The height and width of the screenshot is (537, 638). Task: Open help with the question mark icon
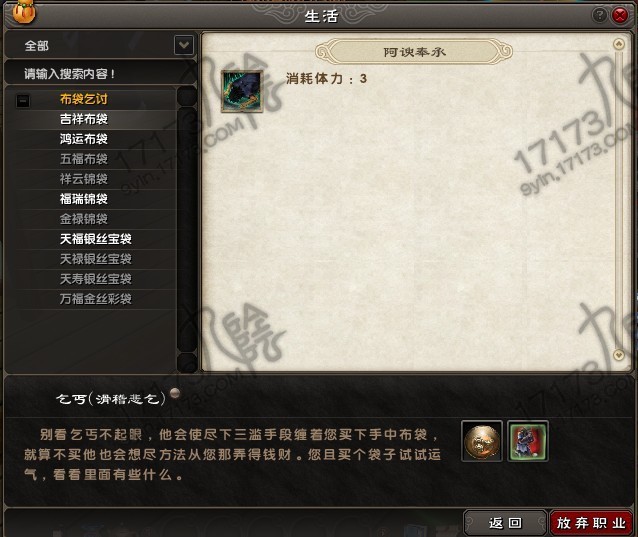pyautogui.click(x=599, y=16)
